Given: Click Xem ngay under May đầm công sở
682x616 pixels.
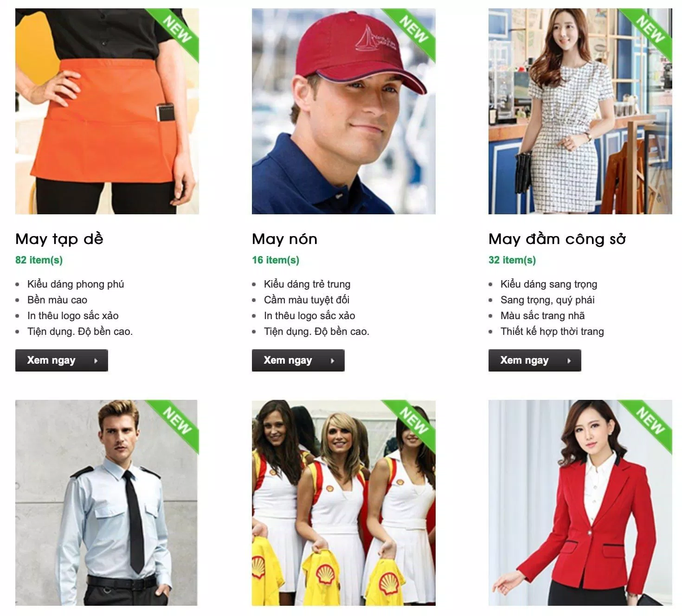Looking at the screenshot, I should pyautogui.click(x=535, y=360).
